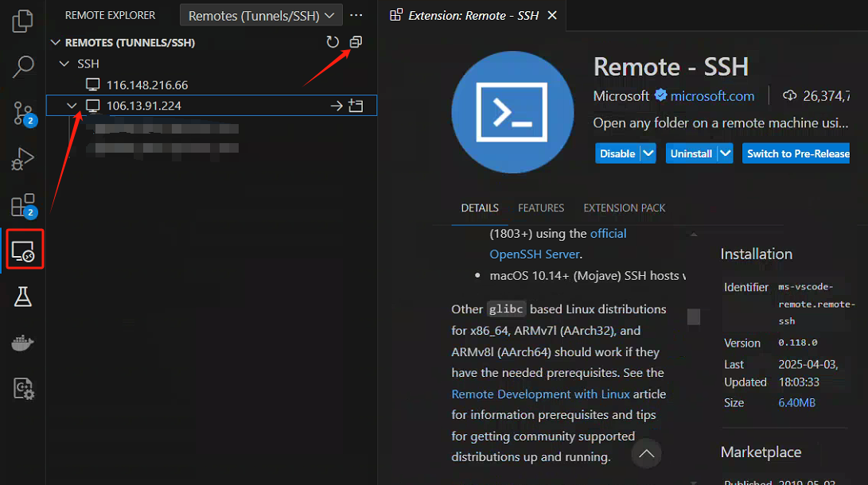
Task: Collapse the 106.13.91.224 host node
Action: 72,106
